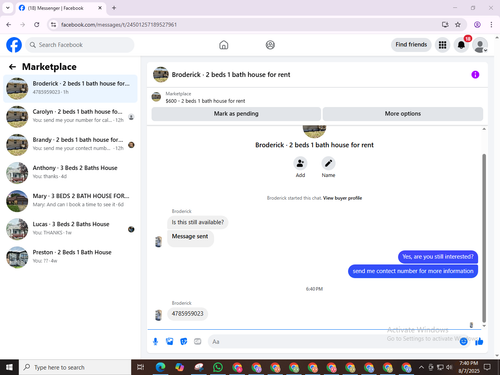Send a thumbs up like
Image resolution: width=500 pixels, height=375 pixels.
[x=479, y=341]
